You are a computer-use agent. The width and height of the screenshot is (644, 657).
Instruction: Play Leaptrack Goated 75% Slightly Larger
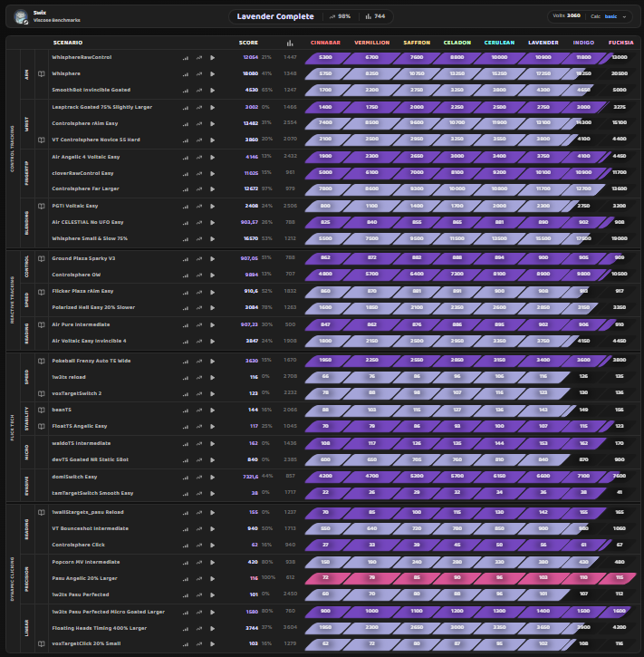point(212,108)
